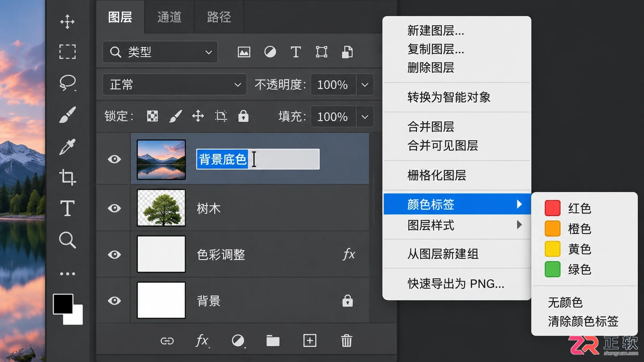Viewport: 644px width, 362px height.
Task: Open the 正常 blend mode dropdown
Action: pyautogui.click(x=174, y=84)
